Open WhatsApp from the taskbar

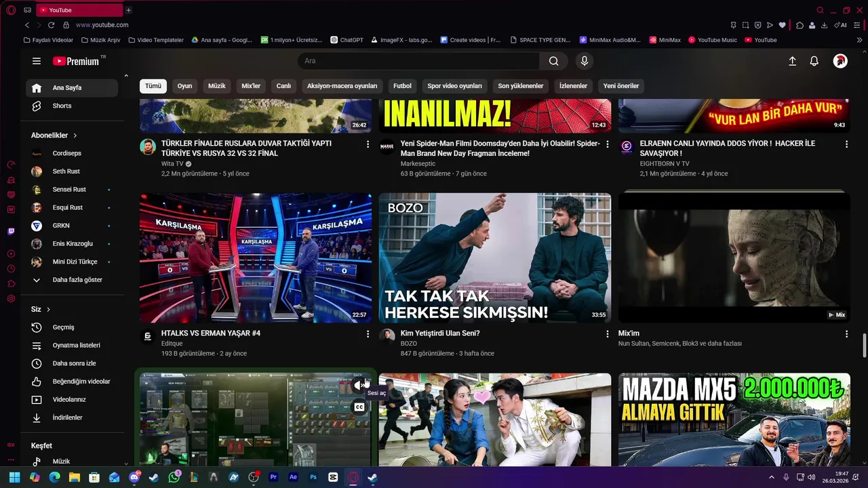point(174,477)
